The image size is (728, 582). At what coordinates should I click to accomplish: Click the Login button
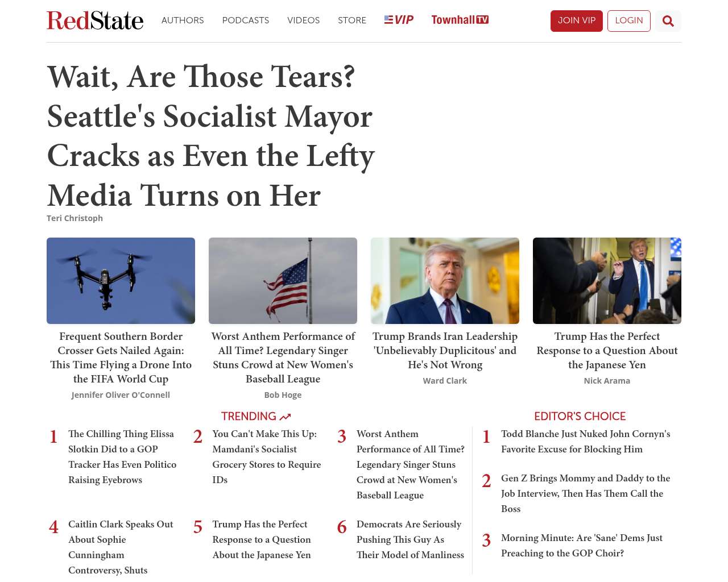(x=629, y=21)
